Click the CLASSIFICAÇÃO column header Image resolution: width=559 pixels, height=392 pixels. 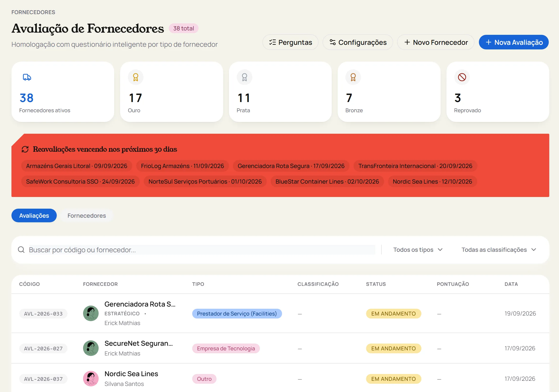tap(318, 284)
